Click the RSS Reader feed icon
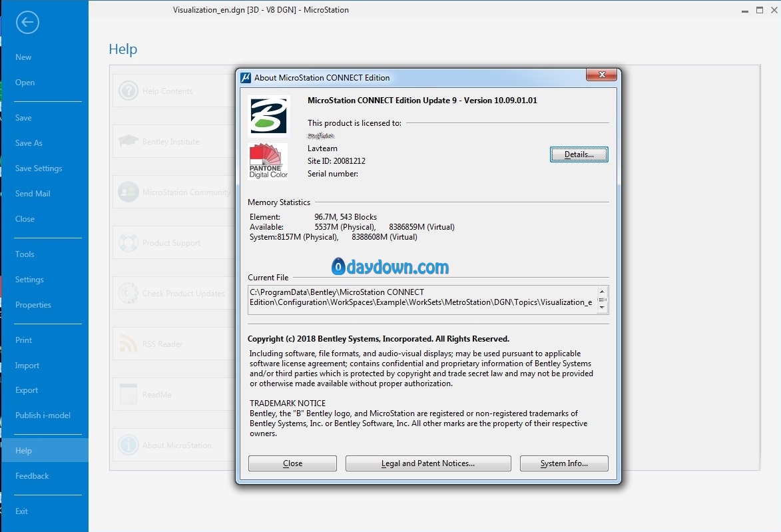Viewport: 781px width, 532px height. point(129,344)
